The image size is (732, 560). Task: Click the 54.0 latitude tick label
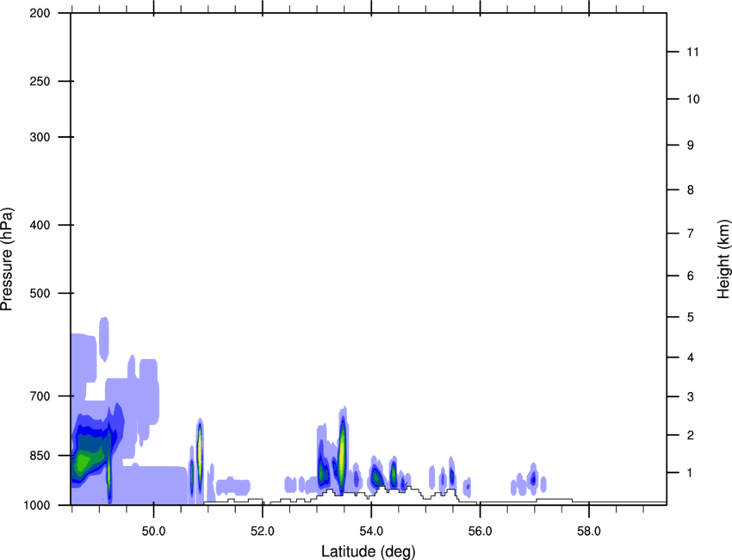(x=371, y=532)
